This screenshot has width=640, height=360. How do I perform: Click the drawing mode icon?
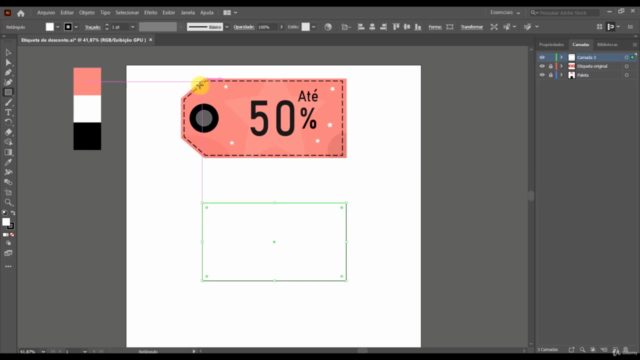[x=8, y=243]
